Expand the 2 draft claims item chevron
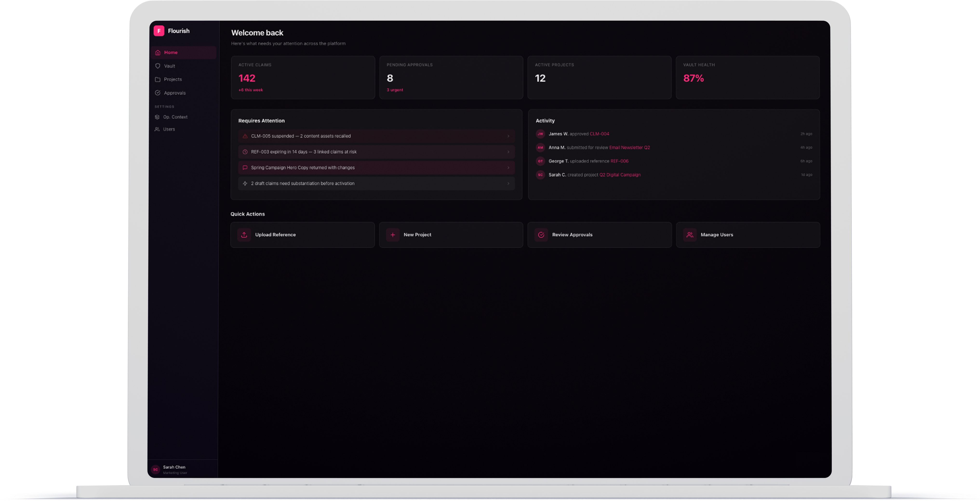Viewport: 980px width, 501px height. click(508, 183)
